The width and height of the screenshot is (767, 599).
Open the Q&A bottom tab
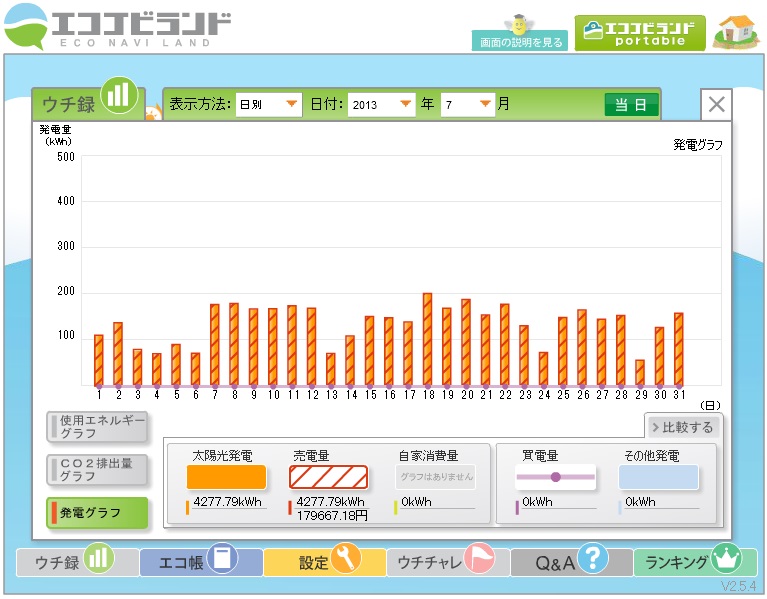[x=572, y=562]
